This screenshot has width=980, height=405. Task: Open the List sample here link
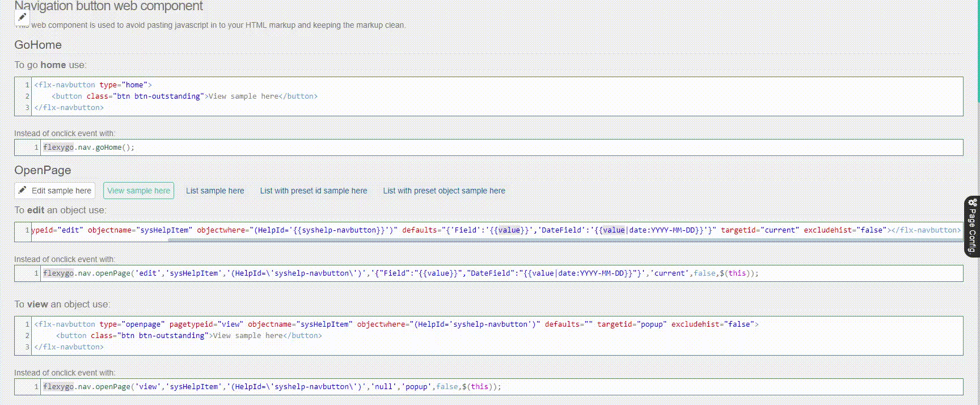click(215, 191)
